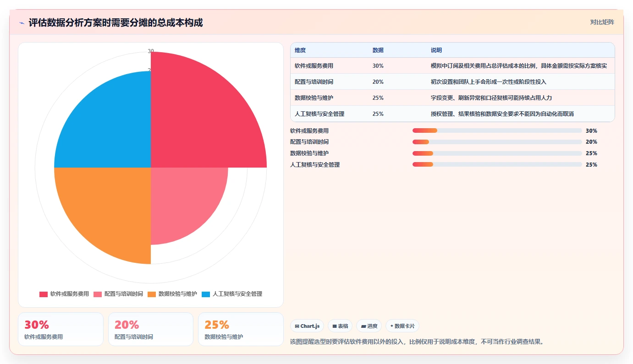Open the 25% 数据校验与维护 stat card
This screenshot has width=633, height=364.
coord(241,329)
